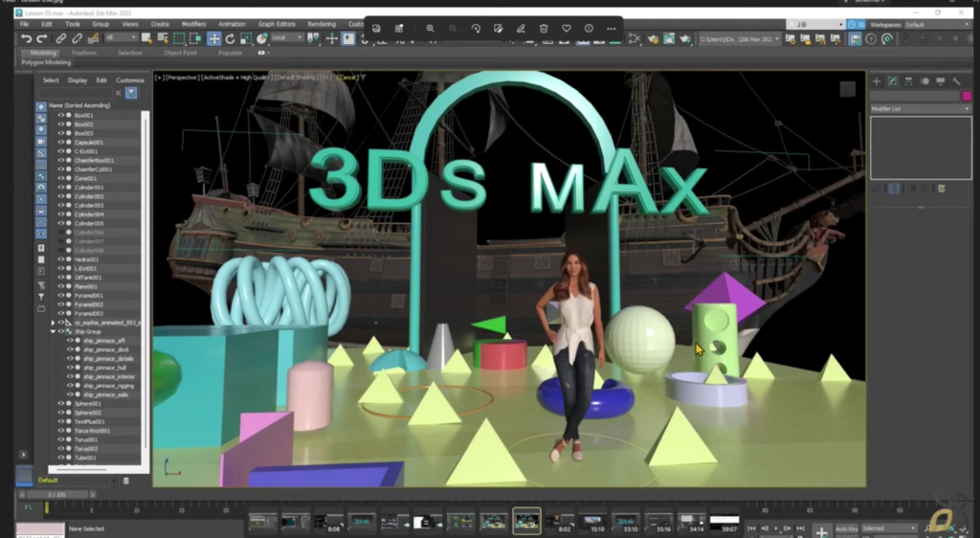Screen dimensions: 980x538
Task: Click the Redo arrow in main toolbar
Action: click(x=41, y=38)
